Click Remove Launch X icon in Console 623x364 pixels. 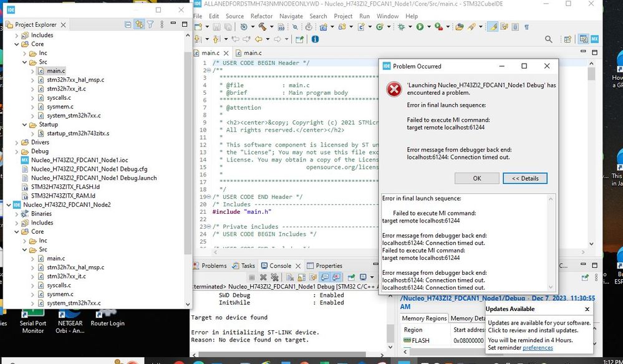[x=263, y=277]
